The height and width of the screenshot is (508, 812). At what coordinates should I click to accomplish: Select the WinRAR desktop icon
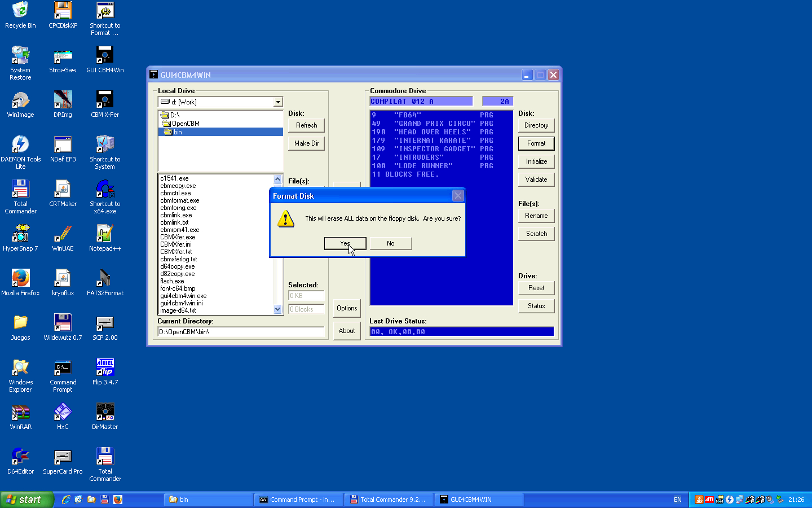point(20,417)
